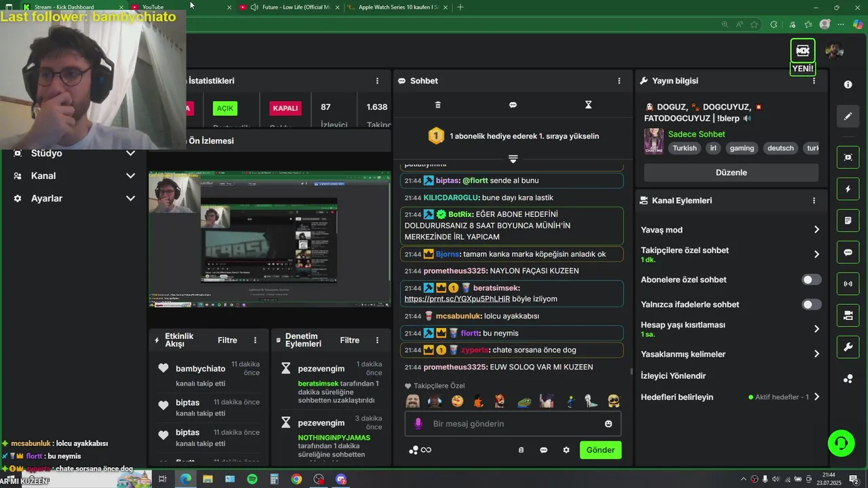Open Yavaş mod settings chevron
Image resolution: width=868 pixels, height=488 pixels.
816,230
